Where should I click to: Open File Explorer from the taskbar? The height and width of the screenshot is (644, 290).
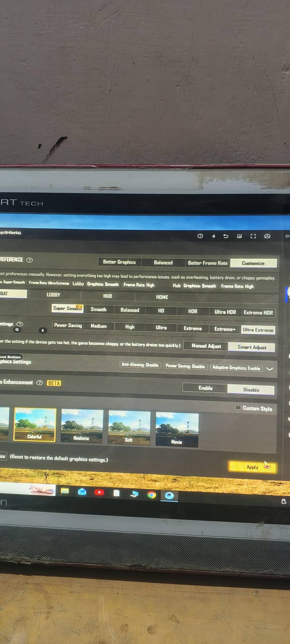click(65, 491)
